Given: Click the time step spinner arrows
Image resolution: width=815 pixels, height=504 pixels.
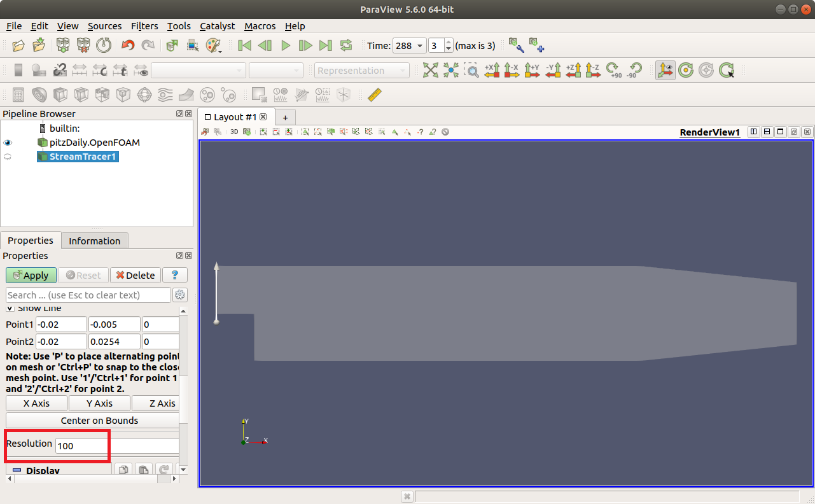Looking at the screenshot, I should tap(449, 46).
